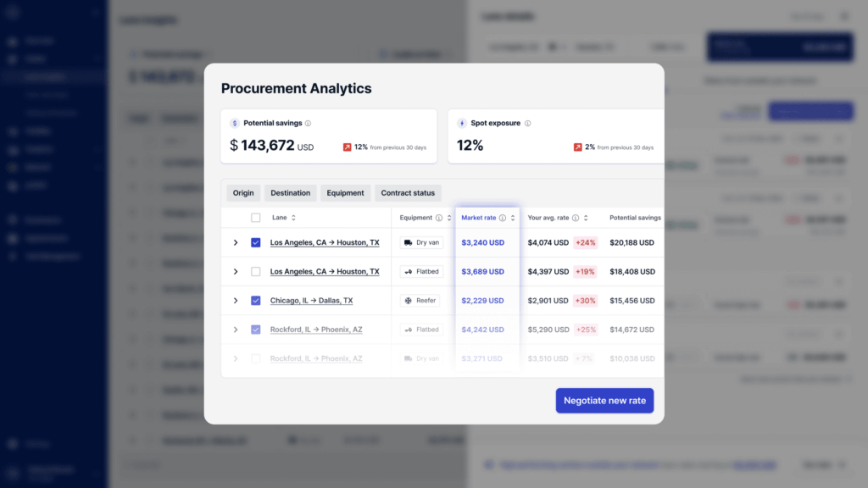Click the Equipment column info icon
Viewport: 868px width, 488px height.
pos(438,218)
